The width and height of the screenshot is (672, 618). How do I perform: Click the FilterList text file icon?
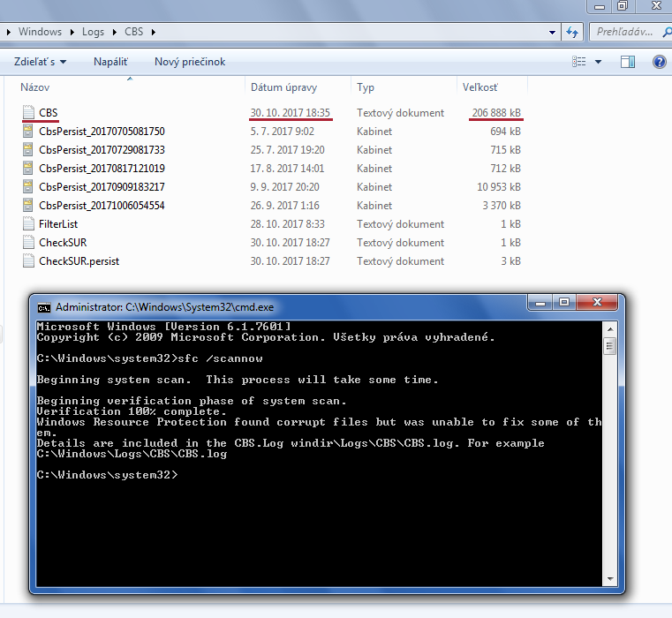click(x=28, y=224)
